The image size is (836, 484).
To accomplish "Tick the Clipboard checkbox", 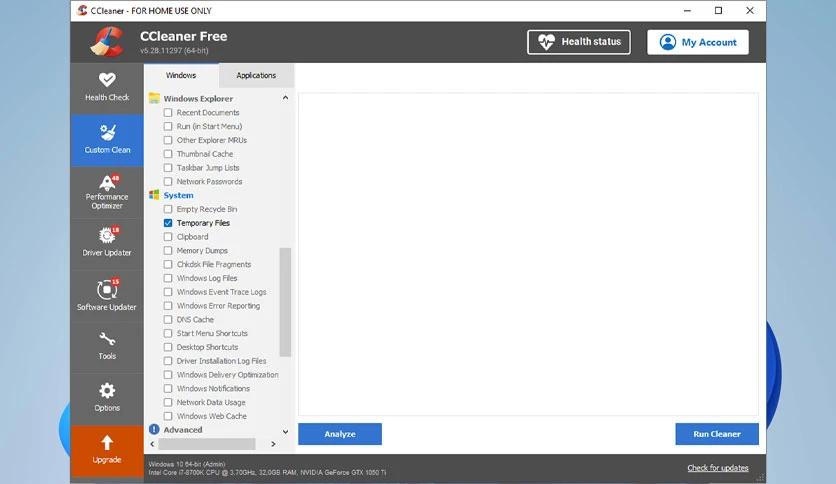I will coord(168,237).
